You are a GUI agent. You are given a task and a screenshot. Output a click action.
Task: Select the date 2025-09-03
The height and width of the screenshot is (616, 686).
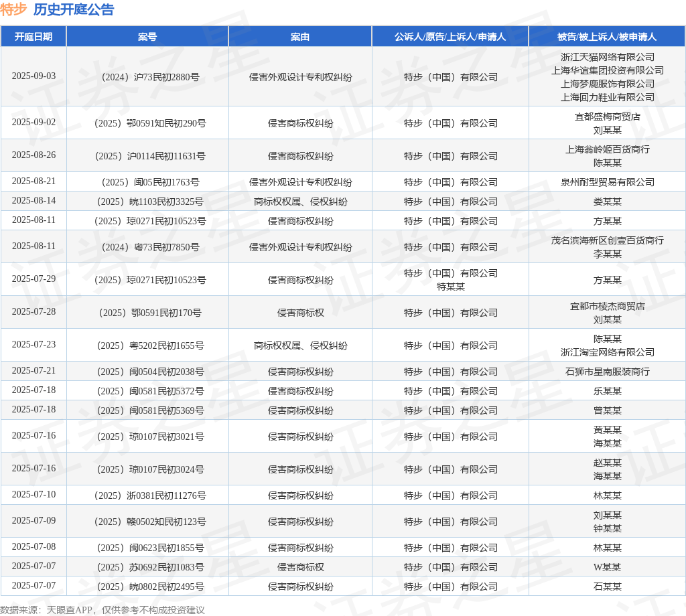(x=33, y=76)
